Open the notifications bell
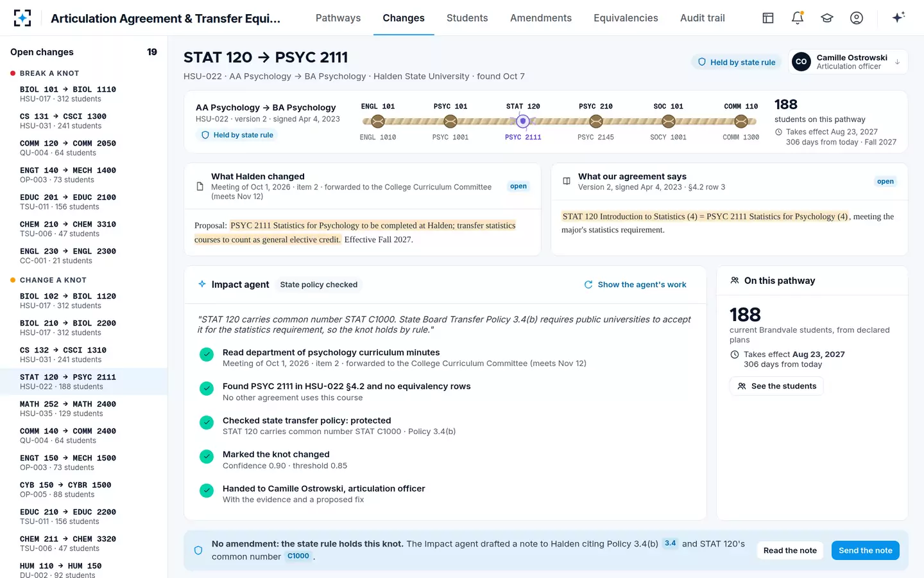 point(798,18)
